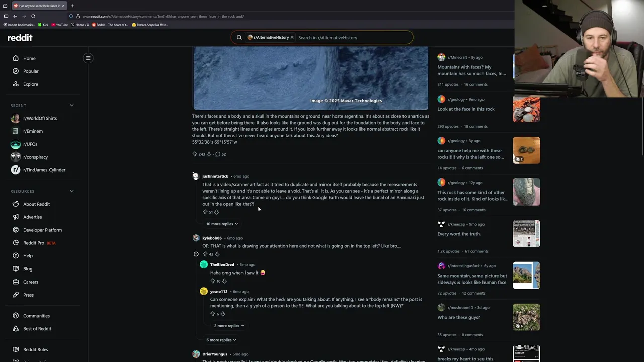Go to r/WorldOfShirts recent community
The image size is (644, 362).
click(40, 118)
